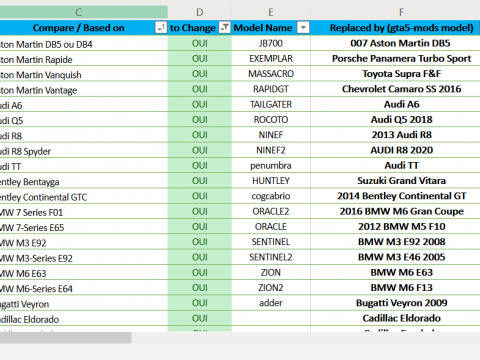The height and width of the screenshot is (360, 480).
Task: Select the BMW M6 F13 cell
Action: [x=395, y=288]
